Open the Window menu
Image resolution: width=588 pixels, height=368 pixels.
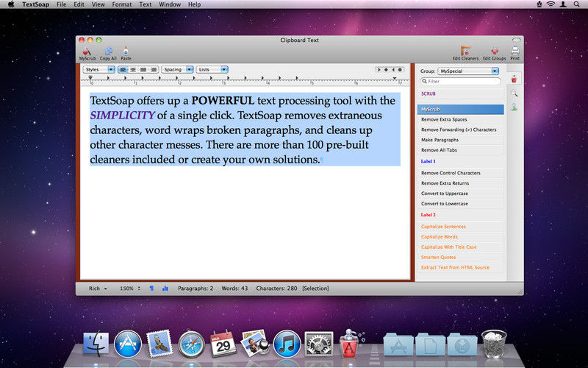point(170,4)
